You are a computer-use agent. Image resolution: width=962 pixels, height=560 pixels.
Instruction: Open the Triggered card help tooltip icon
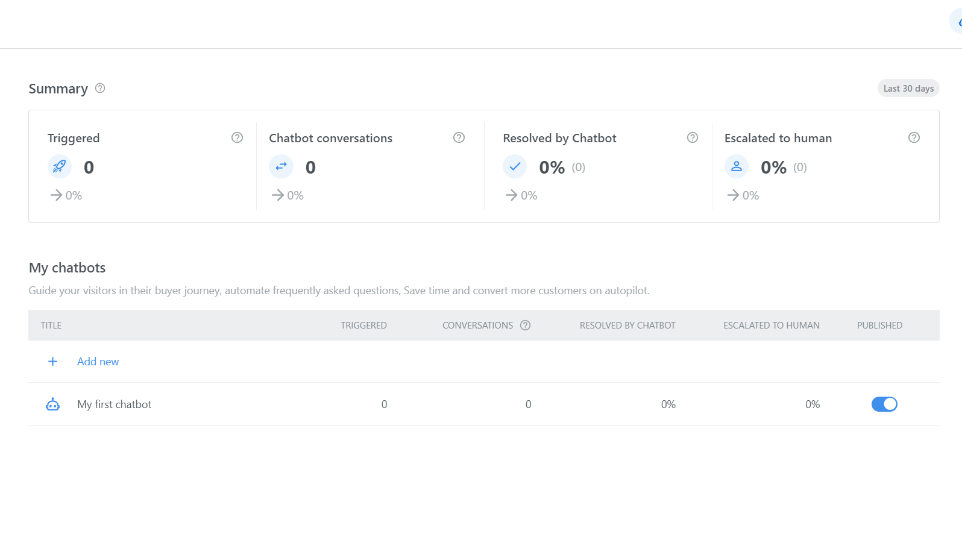(x=237, y=137)
